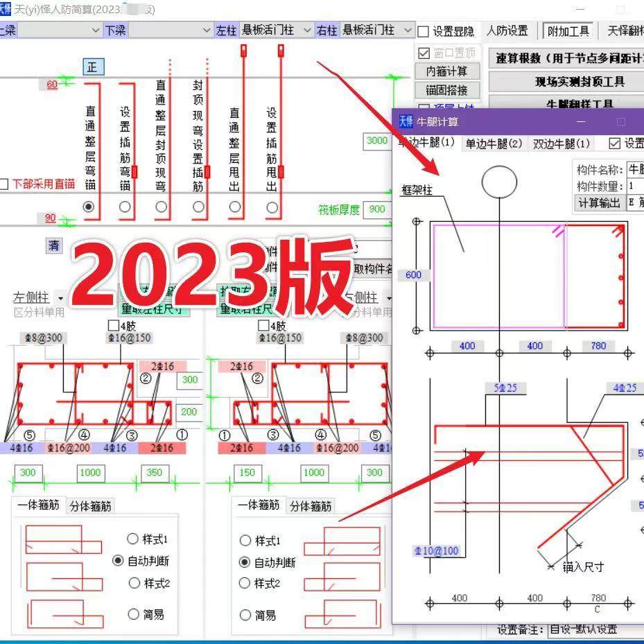This screenshot has width=644, height=644.
Task: Choose 样式2 in left column stirrup options
Action: coord(134,583)
